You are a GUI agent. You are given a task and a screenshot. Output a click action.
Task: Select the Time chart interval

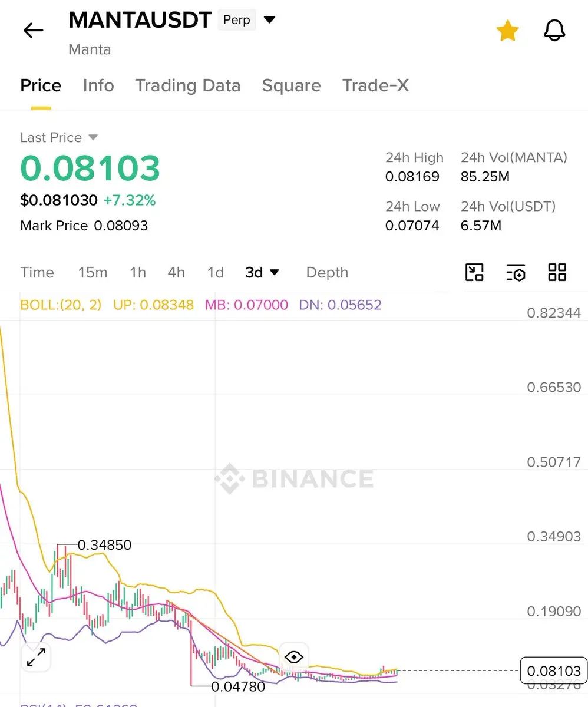click(37, 272)
